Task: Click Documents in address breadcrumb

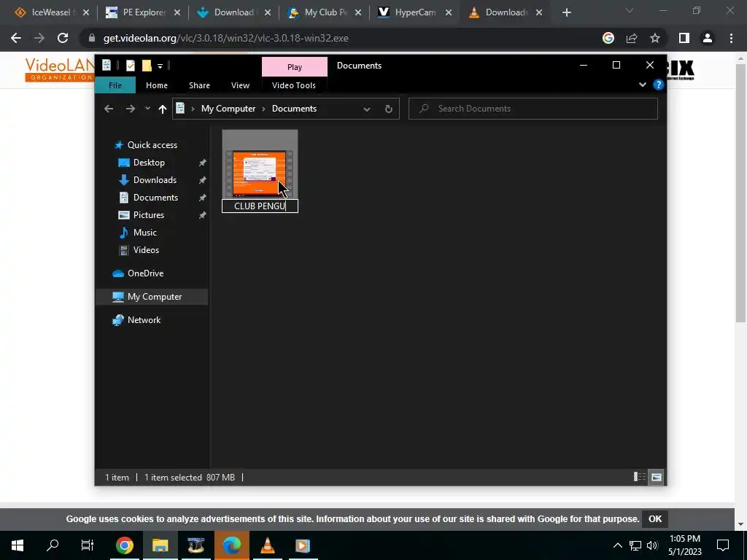Action: 294,109
